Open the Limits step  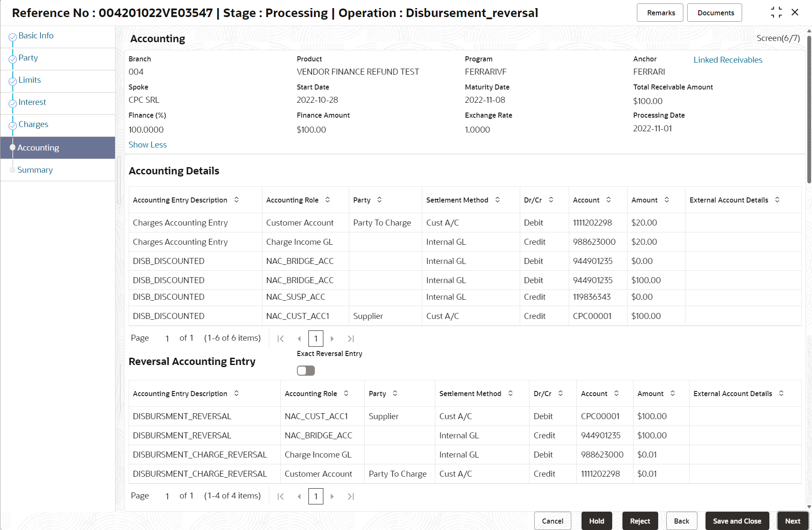pos(29,80)
